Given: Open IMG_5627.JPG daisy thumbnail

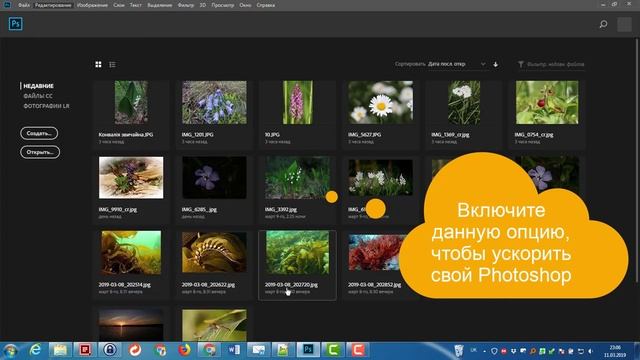Looking at the screenshot, I should pos(380,102).
